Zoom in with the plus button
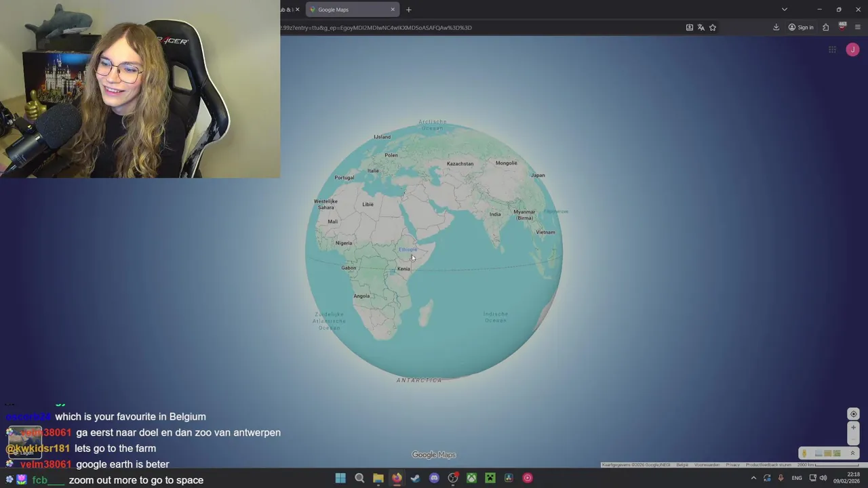868x488 pixels. point(854,428)
